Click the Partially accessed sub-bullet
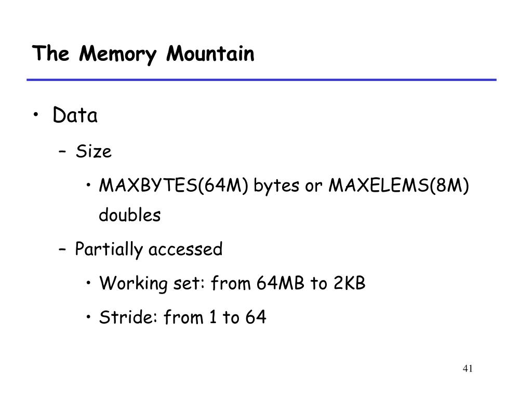 pos(149,249)
